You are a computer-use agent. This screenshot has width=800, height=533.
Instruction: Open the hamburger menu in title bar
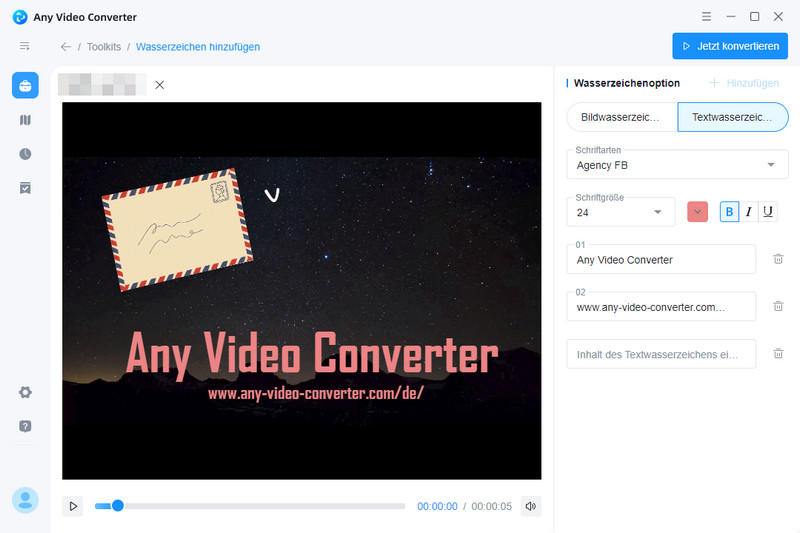[706, 16]
